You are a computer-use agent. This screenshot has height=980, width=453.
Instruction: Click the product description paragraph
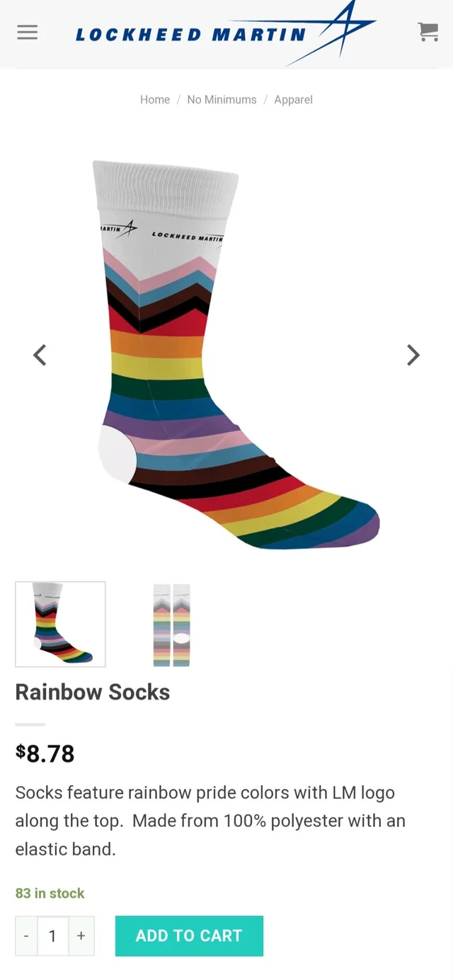click(x=210, y=821)
